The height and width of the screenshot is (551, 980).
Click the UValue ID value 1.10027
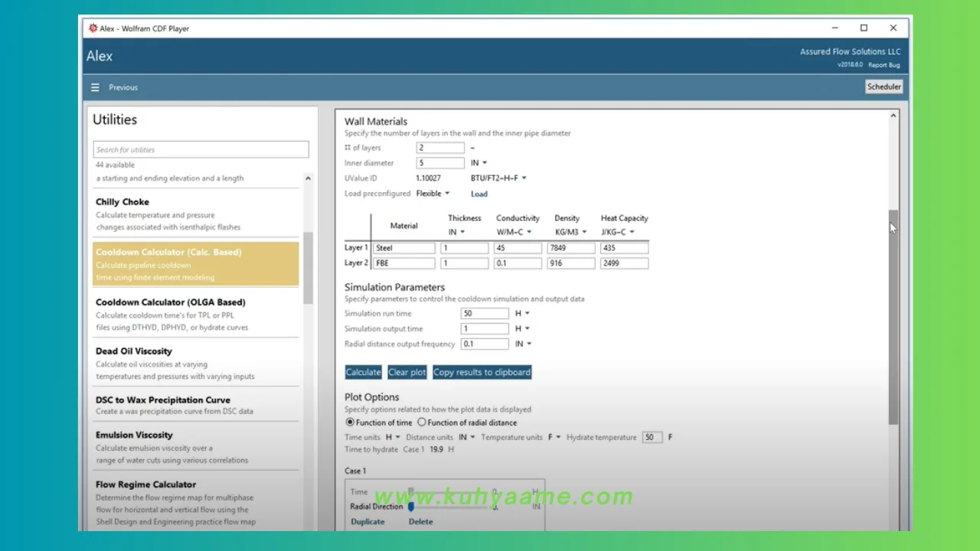(x=428, y=178)
